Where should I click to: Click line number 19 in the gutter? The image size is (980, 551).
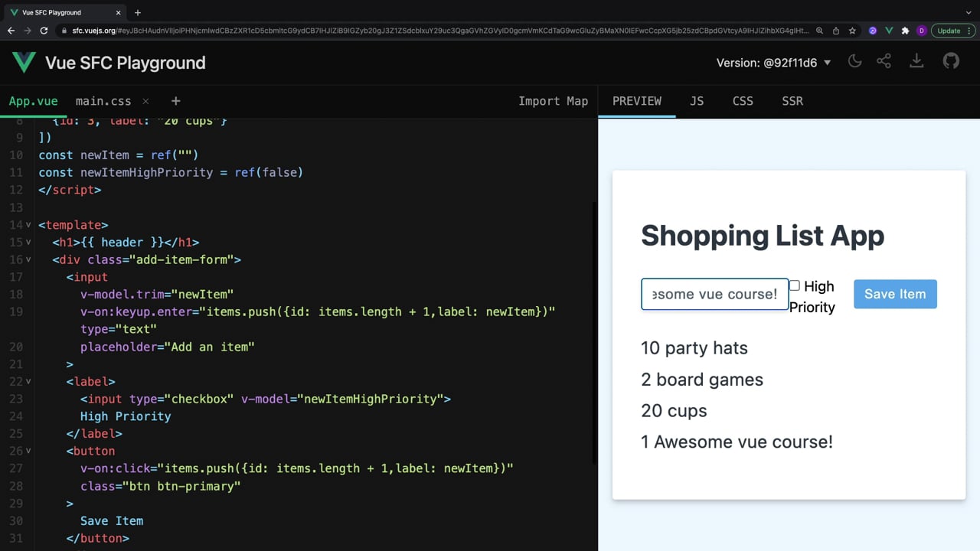tap(15, 311)
